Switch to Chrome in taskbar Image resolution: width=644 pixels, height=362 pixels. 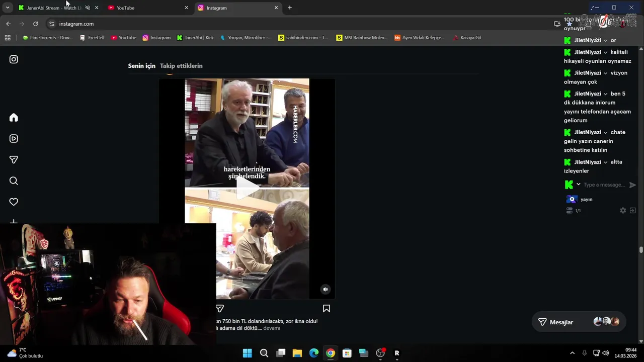pos(331,353)
